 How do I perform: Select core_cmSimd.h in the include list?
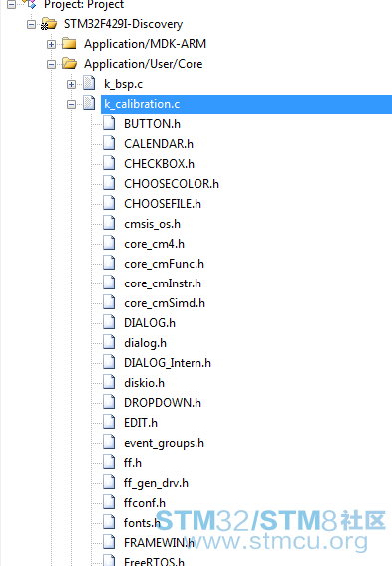click(165, 303)
